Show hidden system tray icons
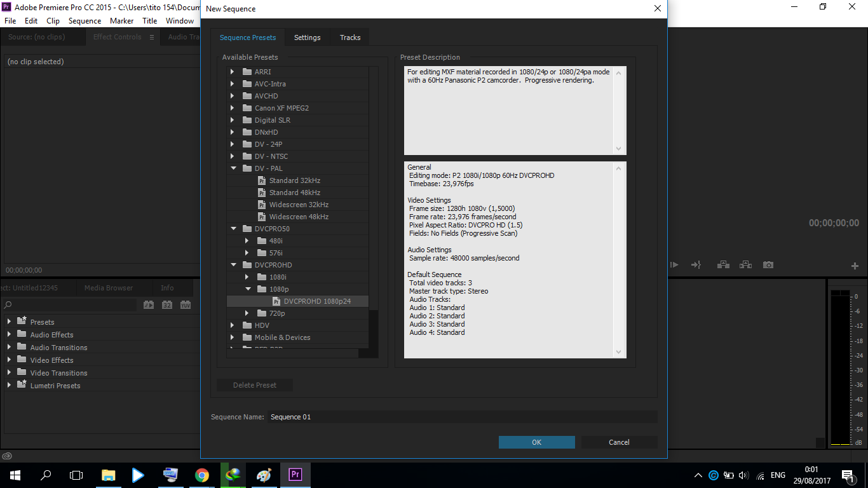Image resolution: width=868 pixels, height=488 pixels. click(x=698, y=475)
